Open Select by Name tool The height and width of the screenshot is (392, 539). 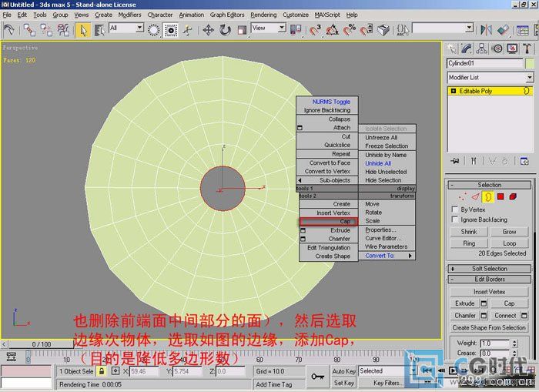pos(99,30)
